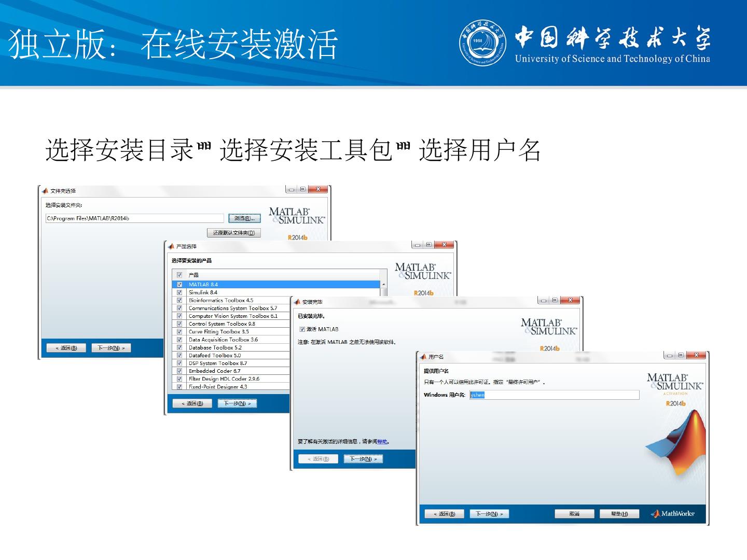Viewport: 747px width, 560px height.
Task: Click the installation folder path field
Action: (135, 218)
